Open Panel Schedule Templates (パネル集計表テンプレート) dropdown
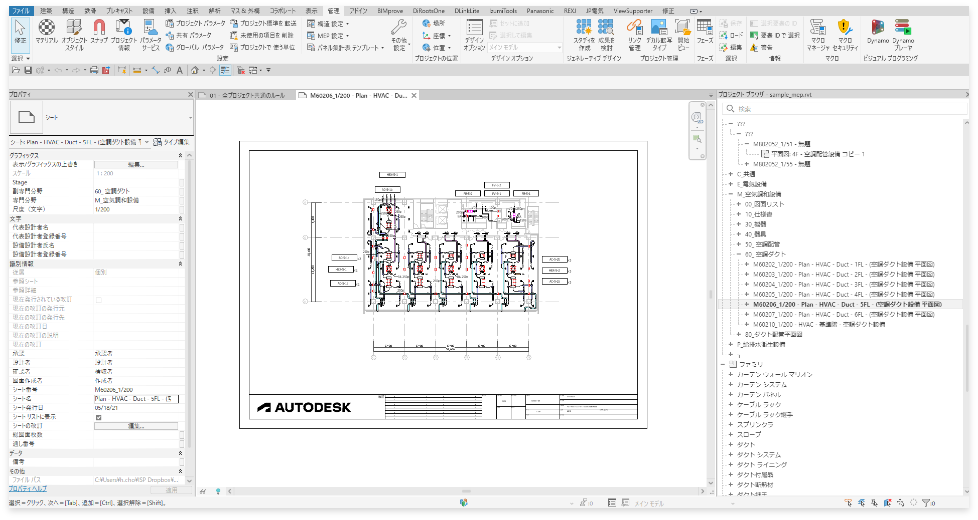Screen dimensions: 978x520 tap(345, 47)
